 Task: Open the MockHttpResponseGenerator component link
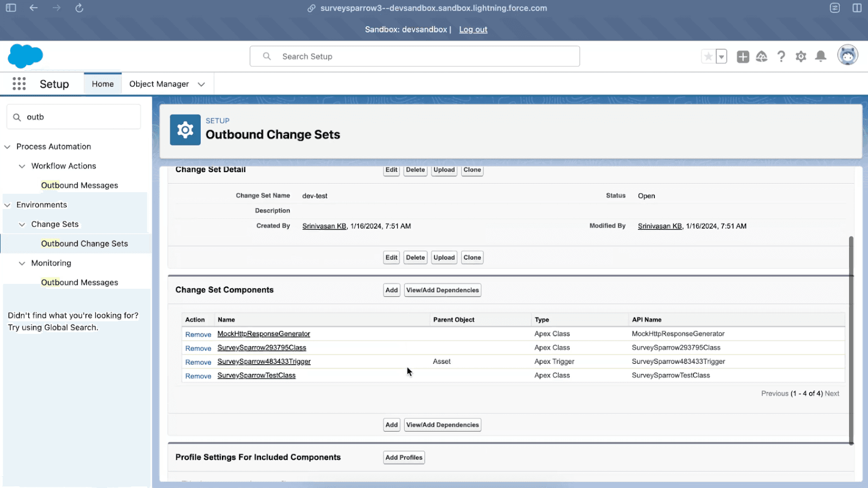(264, 334)
